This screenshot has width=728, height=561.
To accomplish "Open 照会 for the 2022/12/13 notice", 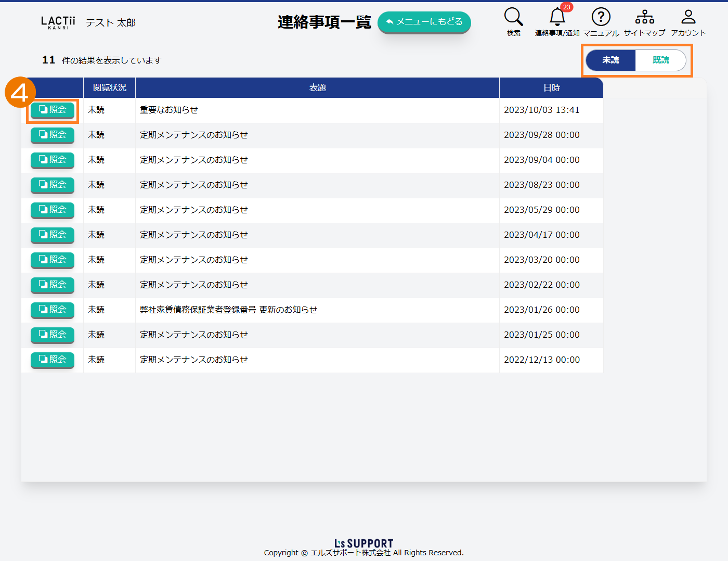I will (53, 360).
